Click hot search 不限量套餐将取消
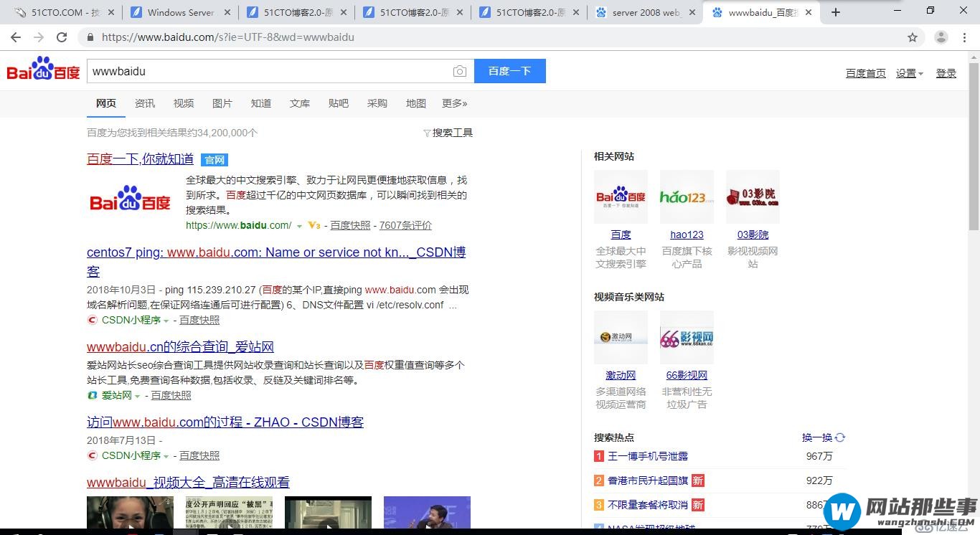 tap(648, 505)
